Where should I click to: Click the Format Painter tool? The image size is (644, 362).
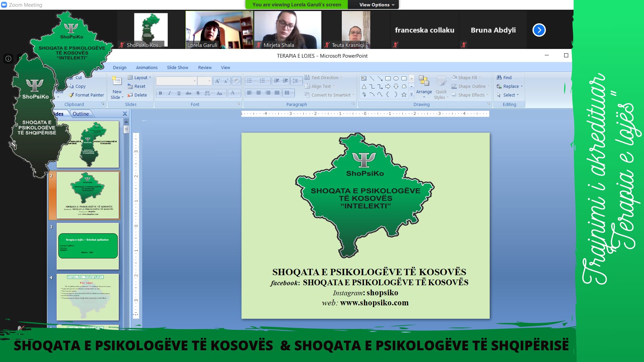[86, 95]
